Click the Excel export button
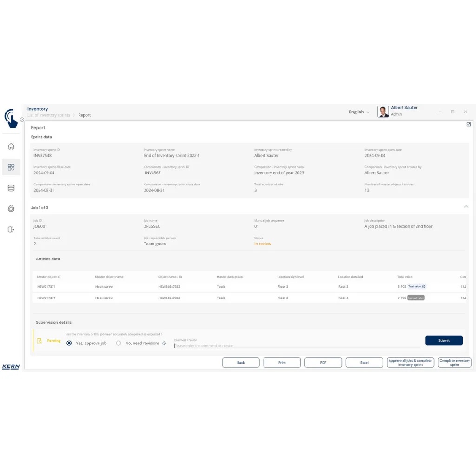The width and height of the screenshot is (476, 476). [364, 363]
